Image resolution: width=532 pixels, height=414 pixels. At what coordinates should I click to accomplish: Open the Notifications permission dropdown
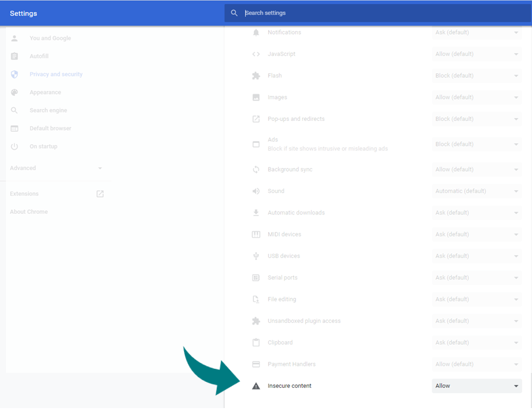pyautogui.click(x=477, y=32)
